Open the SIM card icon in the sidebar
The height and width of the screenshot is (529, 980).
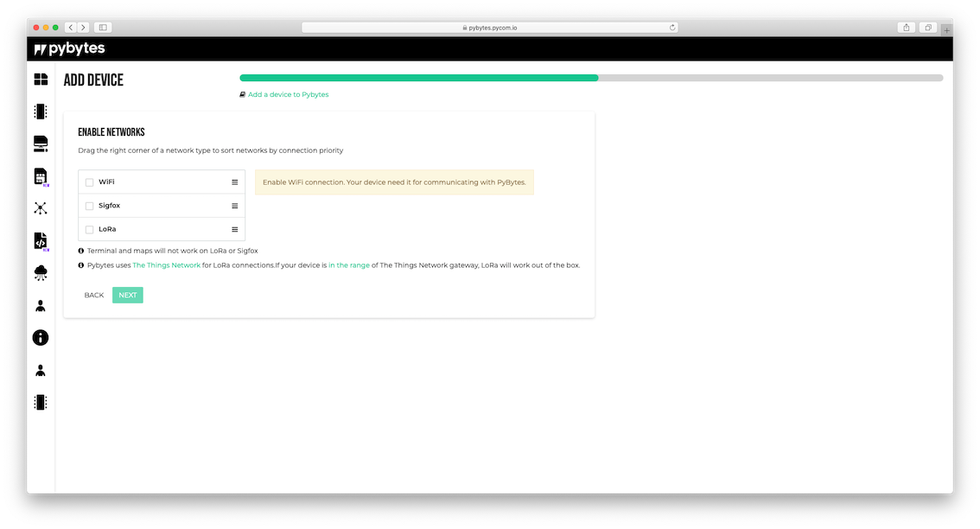tap(41, 176)
